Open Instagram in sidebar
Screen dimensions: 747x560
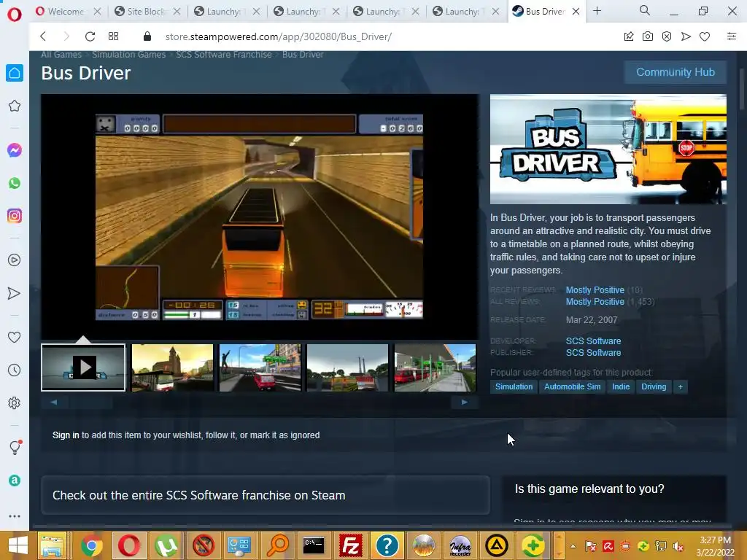click(15, 216)
